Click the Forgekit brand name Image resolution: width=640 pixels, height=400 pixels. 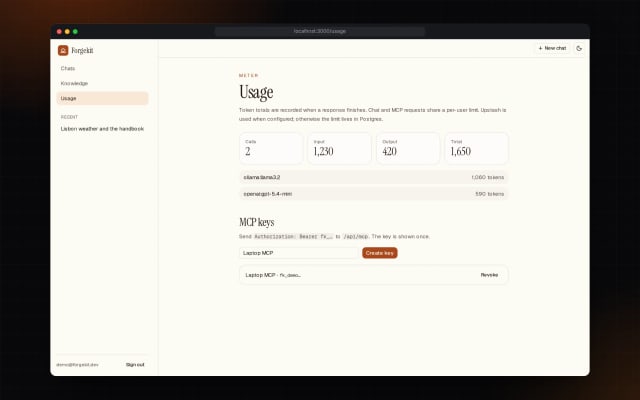[82, 51]
